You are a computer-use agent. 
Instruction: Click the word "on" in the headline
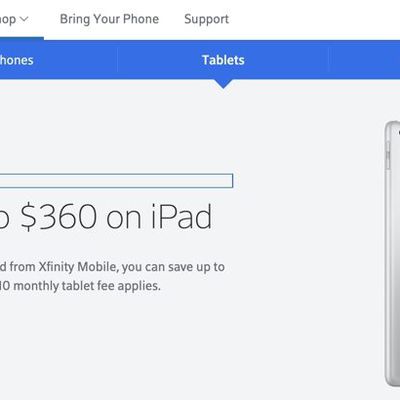(124, 220)
